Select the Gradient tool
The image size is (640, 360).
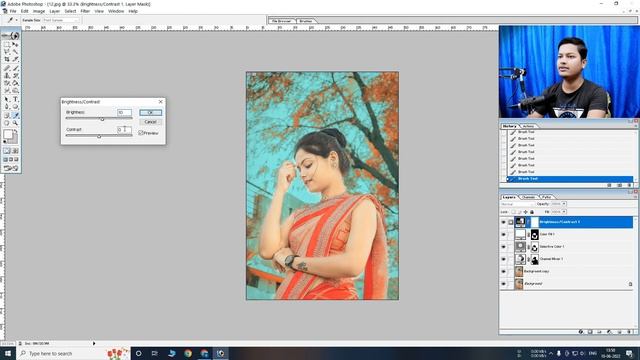point(16,83)
